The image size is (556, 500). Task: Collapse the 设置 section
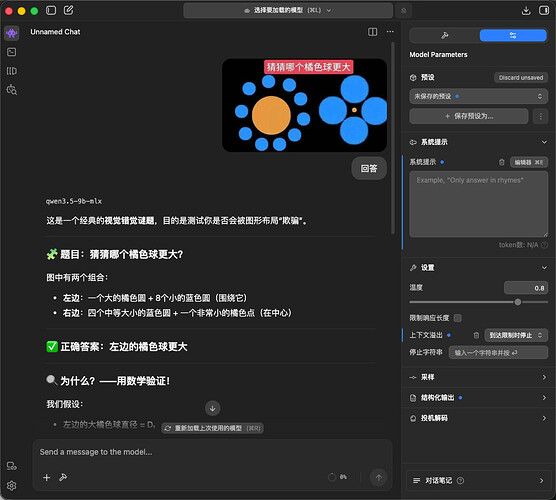click(544, 268)
